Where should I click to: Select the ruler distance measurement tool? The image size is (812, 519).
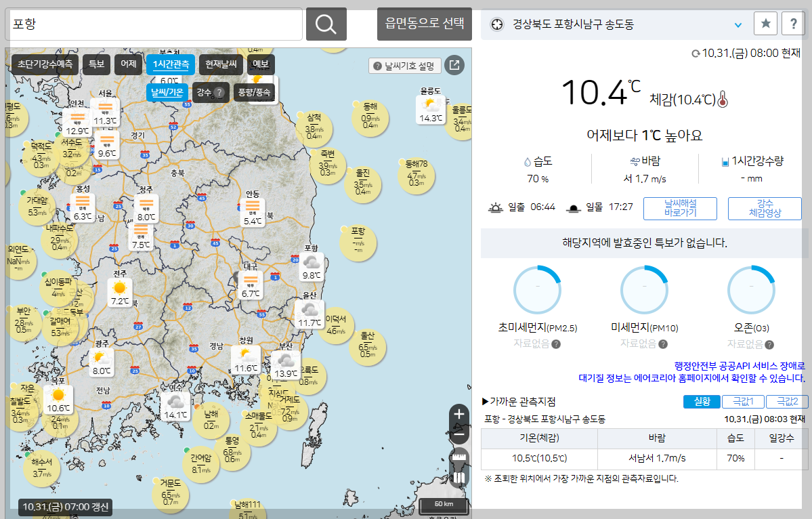click(x=458, y=458)
